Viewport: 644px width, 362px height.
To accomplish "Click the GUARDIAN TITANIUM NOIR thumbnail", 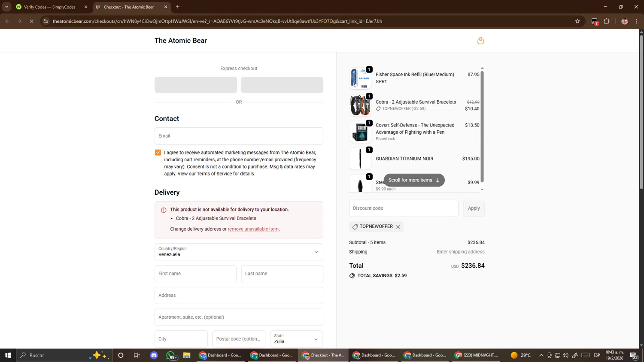I will point(360,159).
